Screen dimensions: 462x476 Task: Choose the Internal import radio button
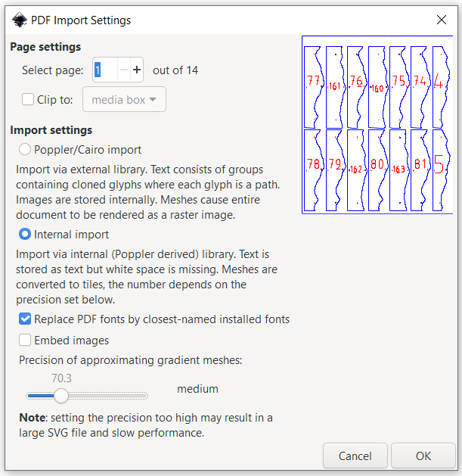26,235
